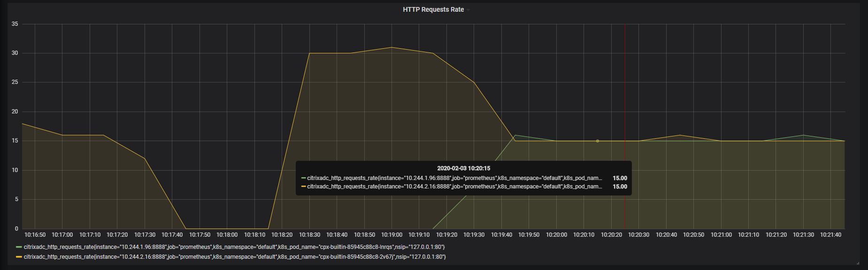Click y-axis label 35
Image resolution: width=868 pixels, height=270 pixels.
point(15,24)
